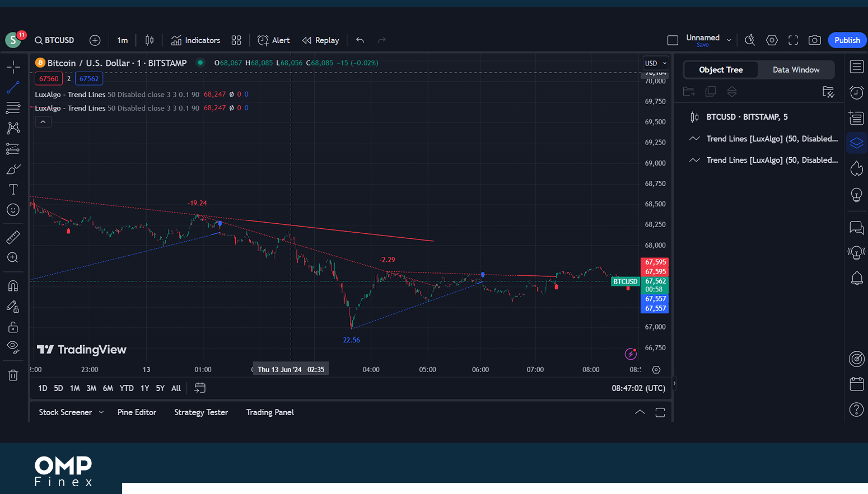Open the indicator templates grid
Viewport: 868px width, 494px height.
click(236, 40)
